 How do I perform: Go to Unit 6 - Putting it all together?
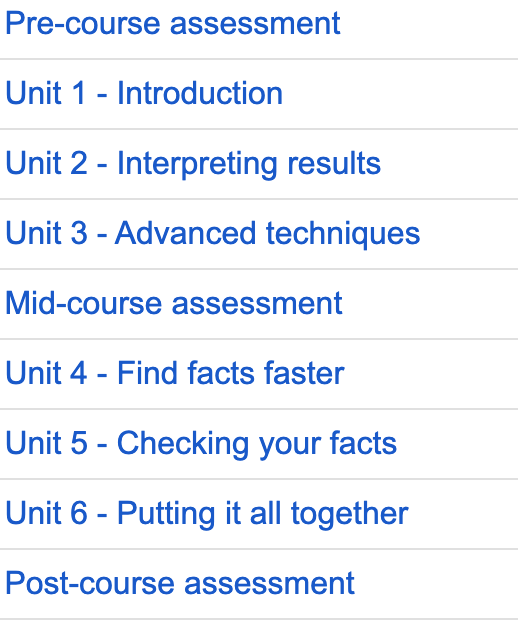(x=207, y=514)
